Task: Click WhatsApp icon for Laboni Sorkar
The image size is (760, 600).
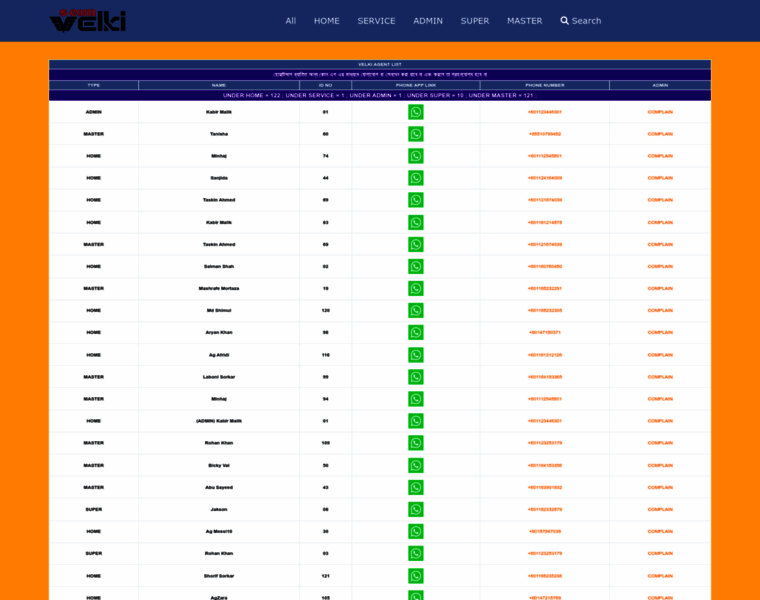Action: pyautogui.click(x=415, y=377)
